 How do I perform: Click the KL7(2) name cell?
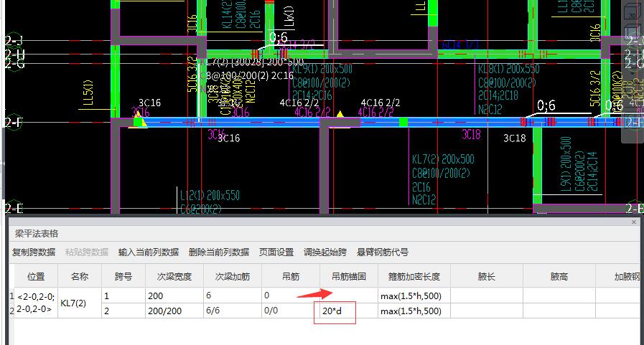coord(80,303)
